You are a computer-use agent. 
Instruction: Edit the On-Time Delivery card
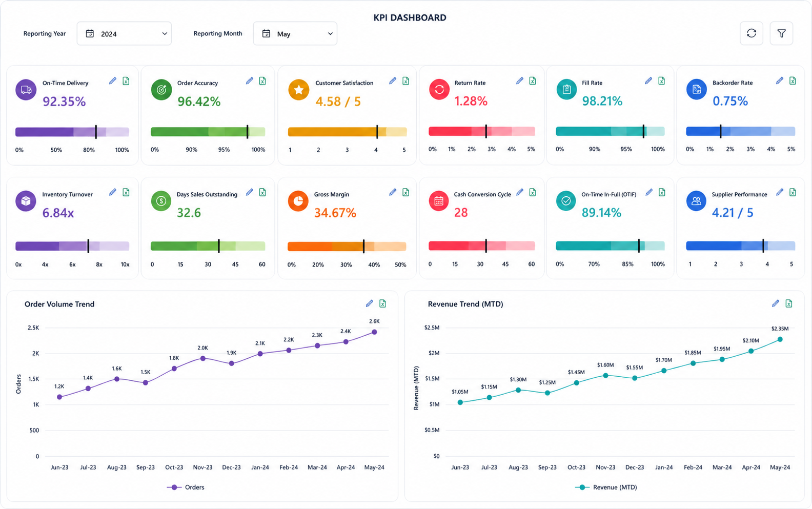[113, 81]
